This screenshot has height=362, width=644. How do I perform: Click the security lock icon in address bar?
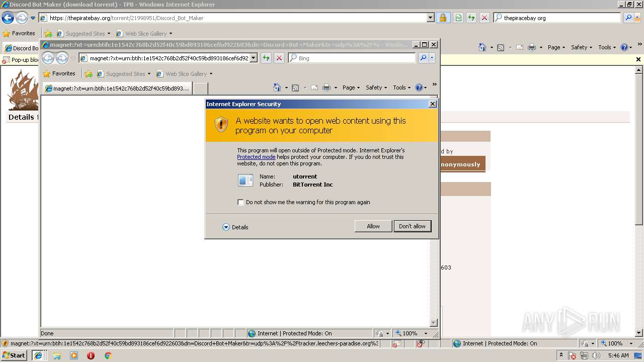[443, 18]
